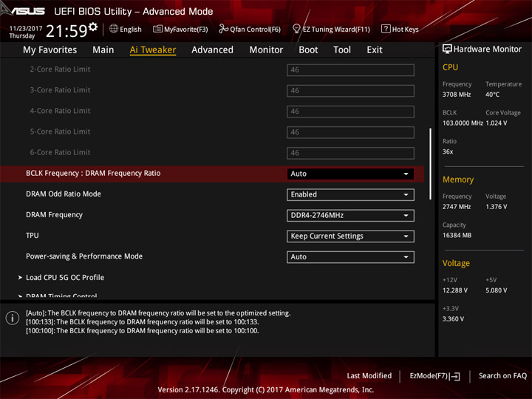Image resolution: width=532 pixels, height=399 pixels.
Task: Switch to the Boot tab
Action: tap(308, 50)
